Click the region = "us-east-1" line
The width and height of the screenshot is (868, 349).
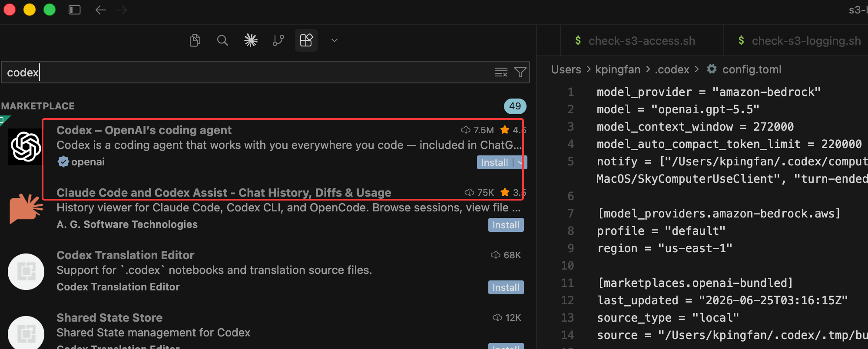coord(665,248)
